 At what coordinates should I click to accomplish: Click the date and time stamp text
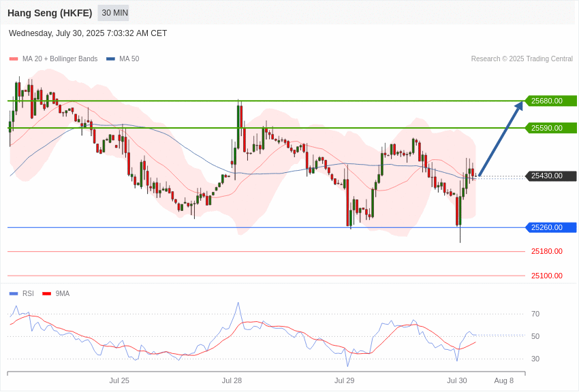point(88,33)
